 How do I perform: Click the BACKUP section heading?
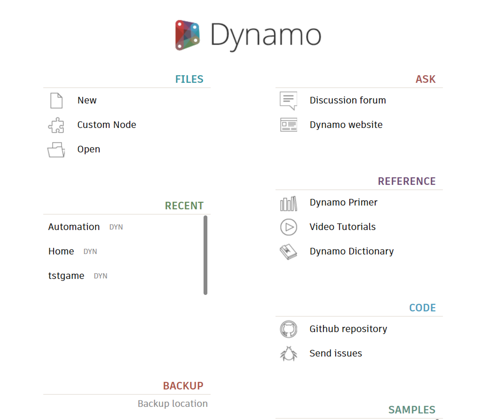point(183,386)
